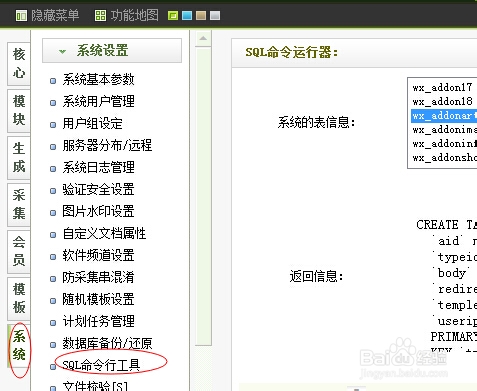This screenshot has width=477, height=391.
Task: Select wx_addoninf table entry
Action: pos(444,144)
